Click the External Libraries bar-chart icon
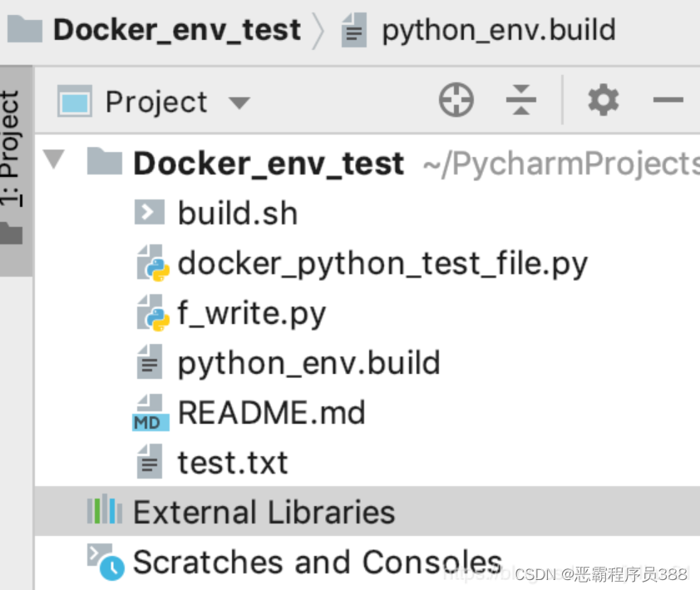 (105, 510)
